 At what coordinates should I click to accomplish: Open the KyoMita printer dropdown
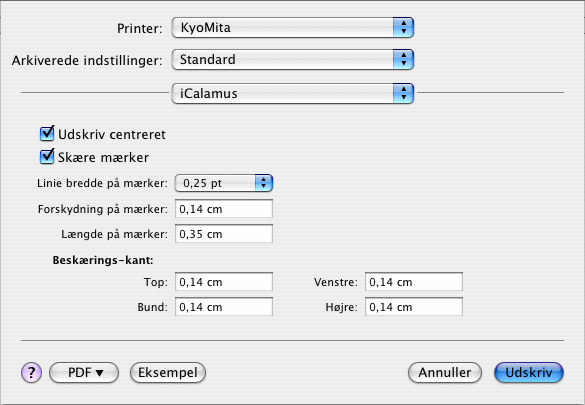[292, 28]
